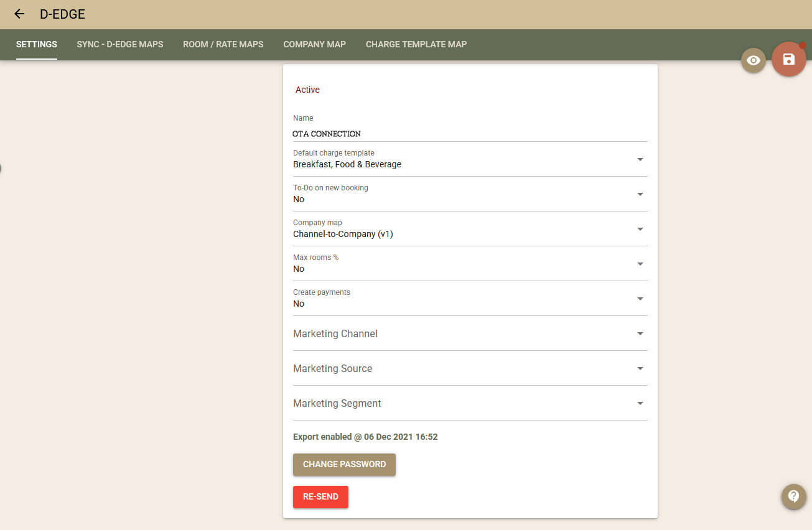This screenshot has height=530, width=812.
Task: Click the D-EDGE page title
Action: [62, 14]
